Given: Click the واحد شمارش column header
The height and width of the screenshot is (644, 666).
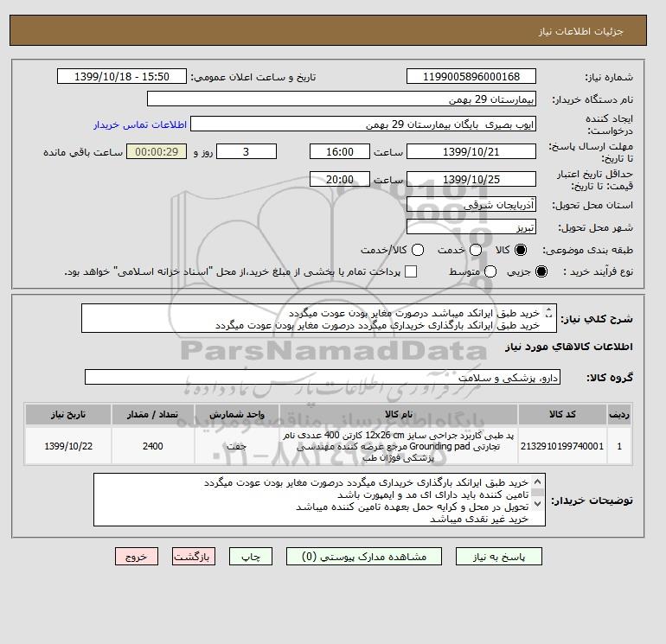Looking at the screenshot, I should pyautogui.click(x=237, y=414).
